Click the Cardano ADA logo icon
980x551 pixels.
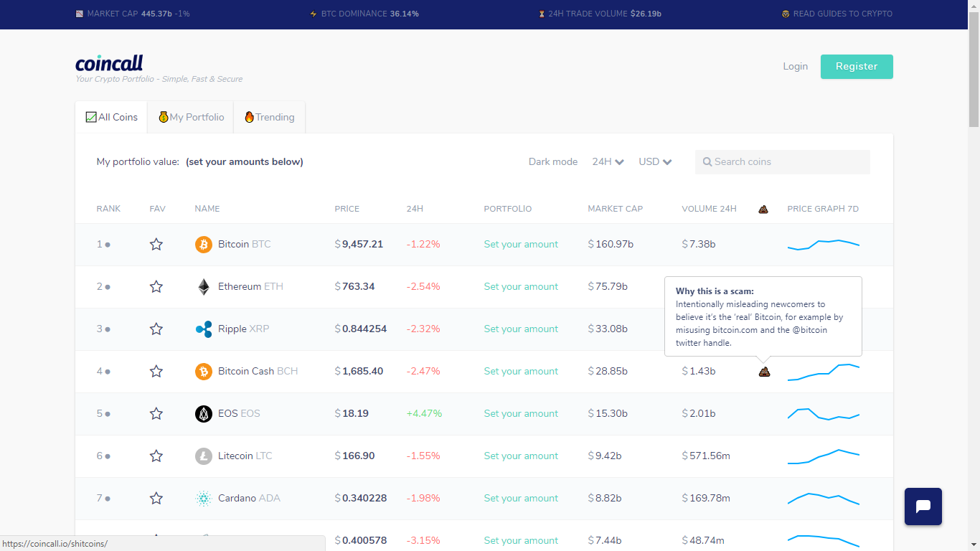[x=204, y=499]
